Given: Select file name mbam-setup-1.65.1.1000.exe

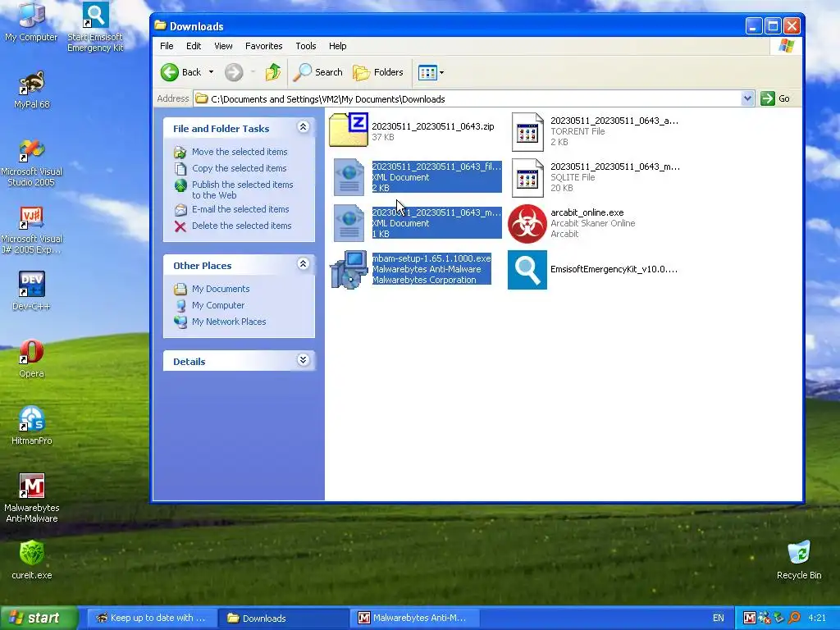Looking at the screenshot, I should [x=431, y=258].
